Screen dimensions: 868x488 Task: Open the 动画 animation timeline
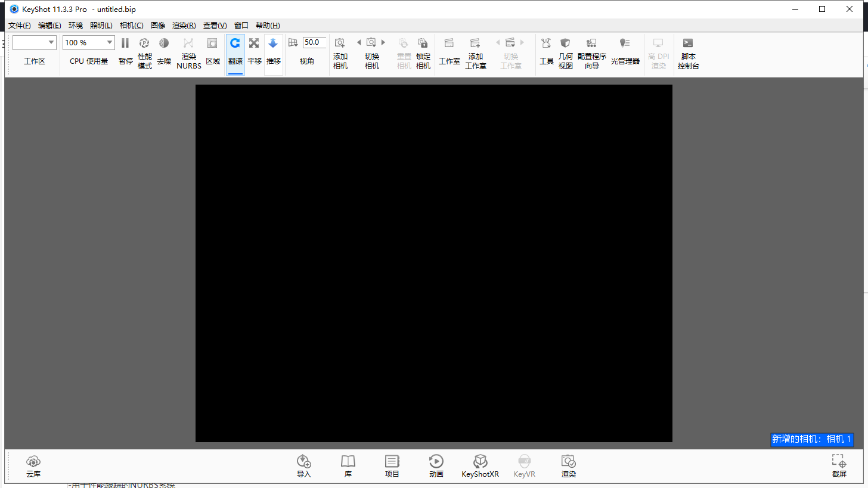click(x=436, y=467)
